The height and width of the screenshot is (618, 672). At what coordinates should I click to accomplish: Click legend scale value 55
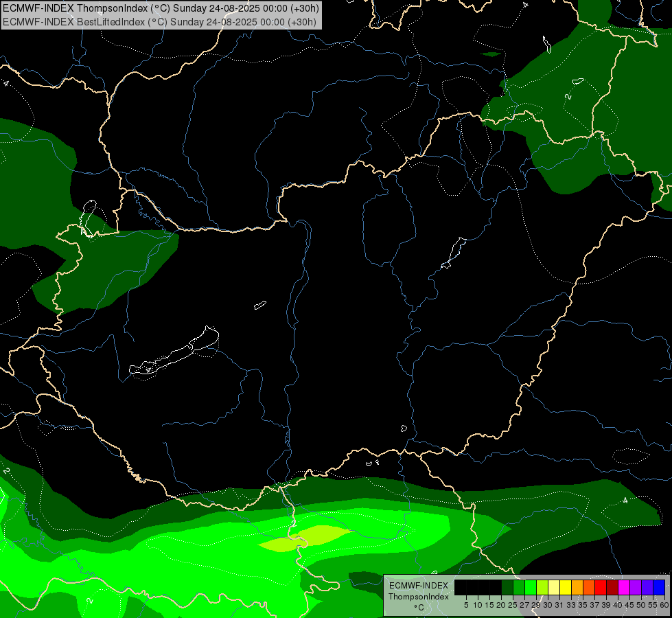click(x=653, y=605)
